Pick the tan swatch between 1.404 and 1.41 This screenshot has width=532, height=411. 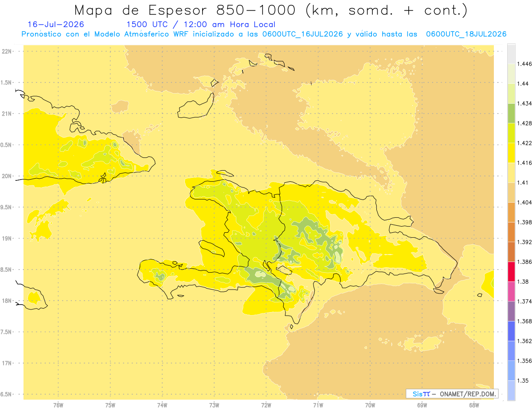[x=511, y=192]
